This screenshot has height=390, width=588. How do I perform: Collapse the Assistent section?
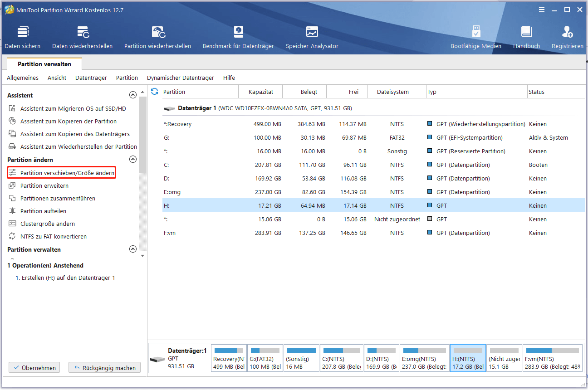click(x=133, y=95)
